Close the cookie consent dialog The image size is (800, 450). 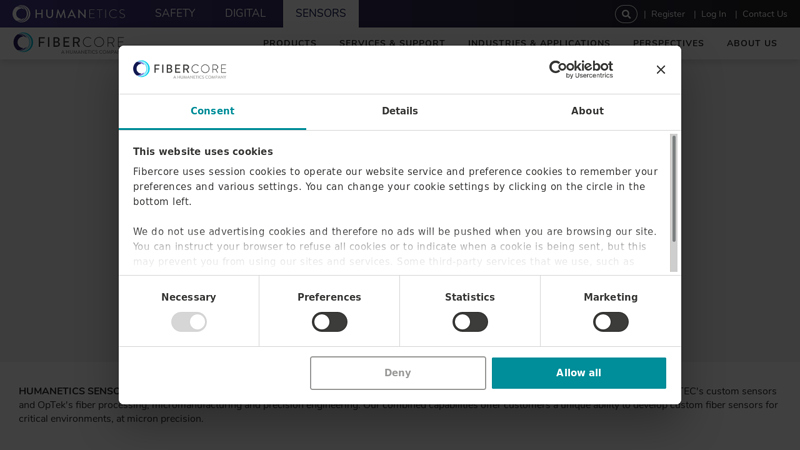(660, 70)
